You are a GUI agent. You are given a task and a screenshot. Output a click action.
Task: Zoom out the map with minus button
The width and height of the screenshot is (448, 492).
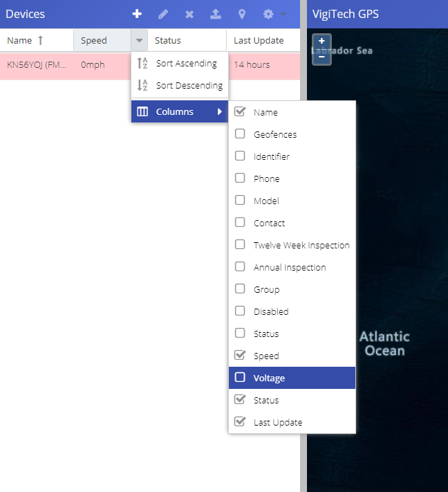321,56
